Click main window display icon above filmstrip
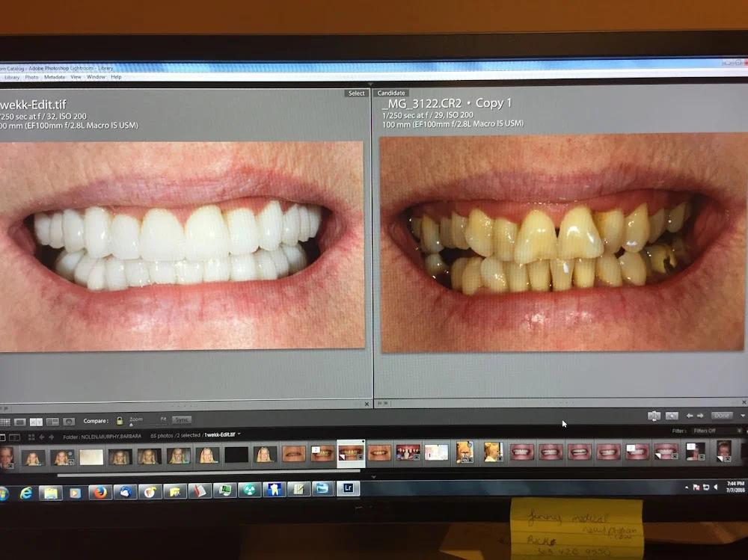748x560 pixels. click(2, 437)
